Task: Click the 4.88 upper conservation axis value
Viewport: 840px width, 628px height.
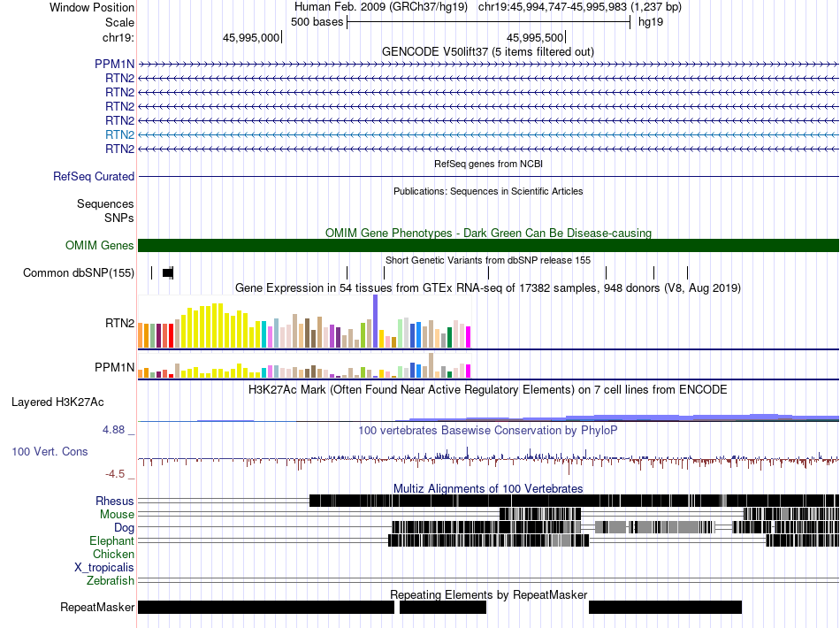Action: tap(113, 430)
